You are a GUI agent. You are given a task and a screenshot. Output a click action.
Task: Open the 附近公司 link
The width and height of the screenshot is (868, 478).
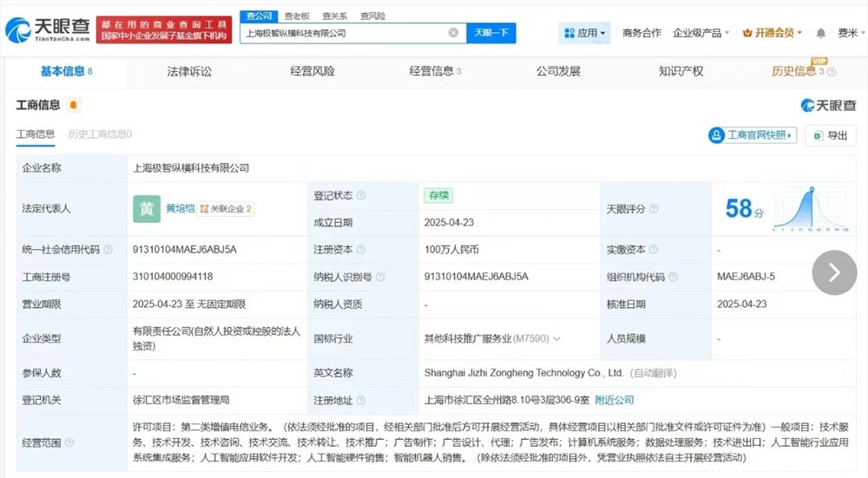pos(614,400)
